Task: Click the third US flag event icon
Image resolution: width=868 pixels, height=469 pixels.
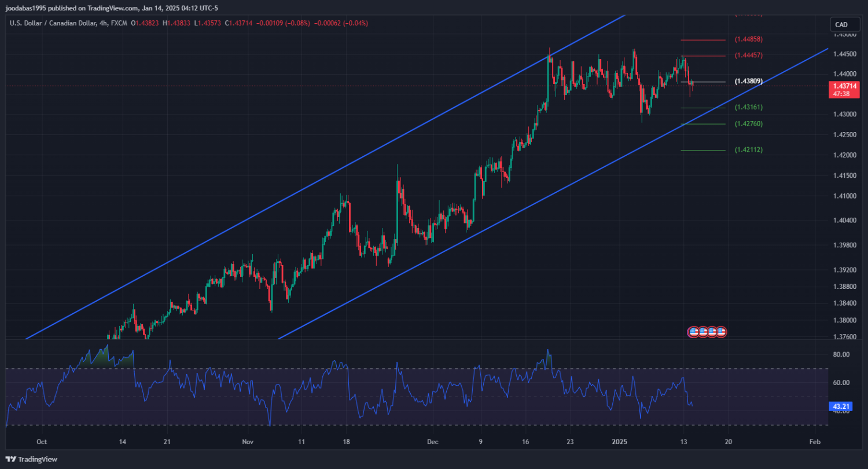Action: pyautogui.click(x=712, y=332)
